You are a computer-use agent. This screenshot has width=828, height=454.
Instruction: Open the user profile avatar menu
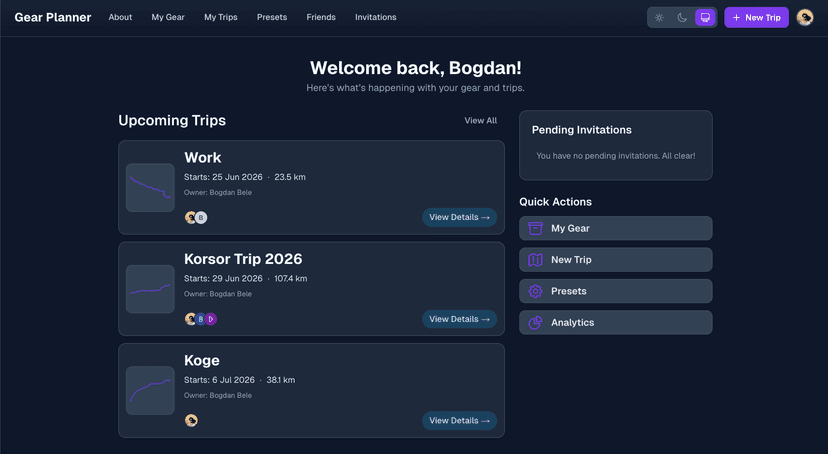(x=805, y=18)
